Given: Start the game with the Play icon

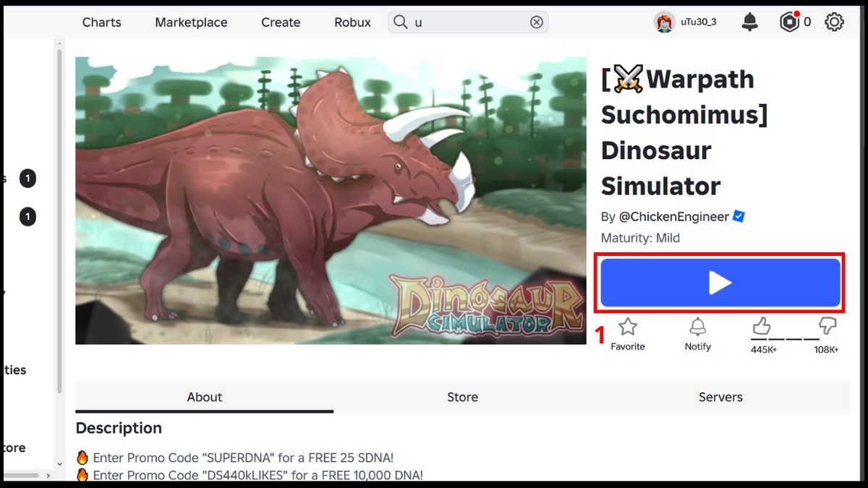Looking at the screenshot, I should [720, 283].
